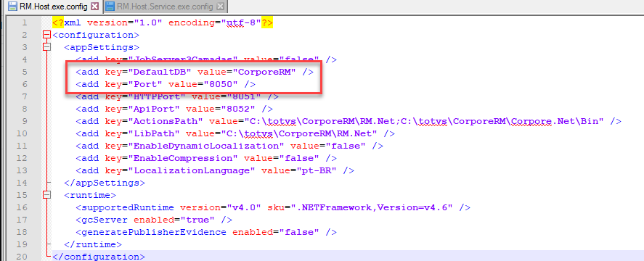Click save icon on RM.Host.Service.exe.config tab
Viewport: 644px width, 261px height.
pos(110,7)
